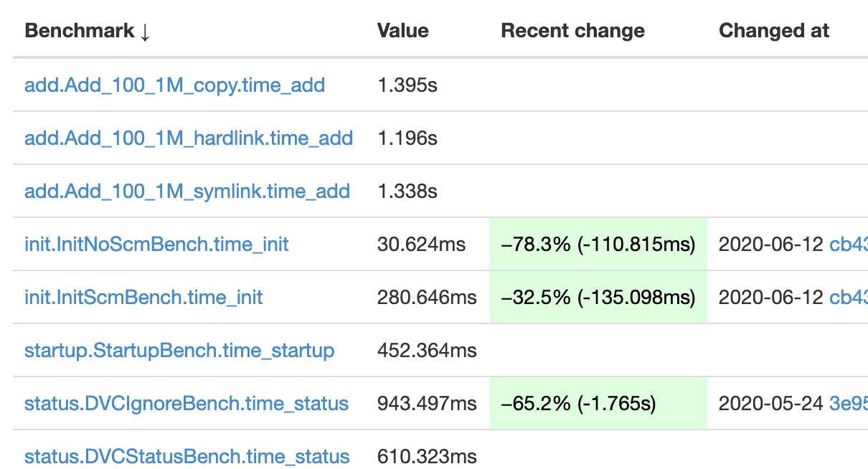Click the Changed at column header
The image size is (868, 469).
coord(774,31)
